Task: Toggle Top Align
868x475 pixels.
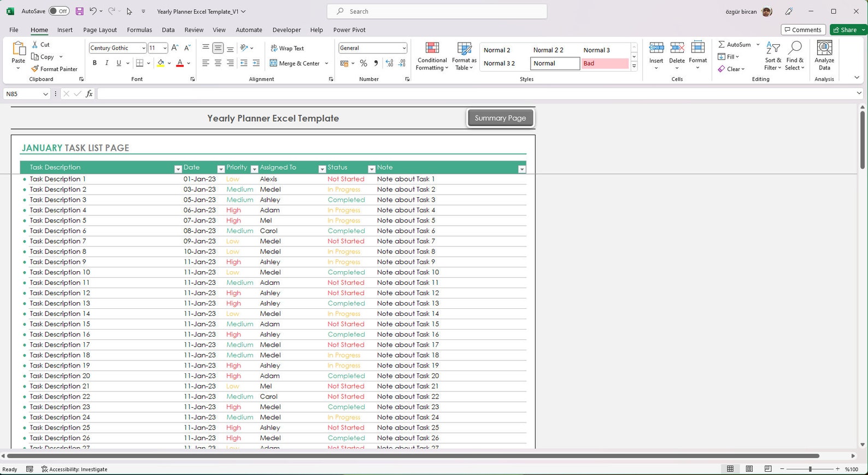Action: (206, 48)
